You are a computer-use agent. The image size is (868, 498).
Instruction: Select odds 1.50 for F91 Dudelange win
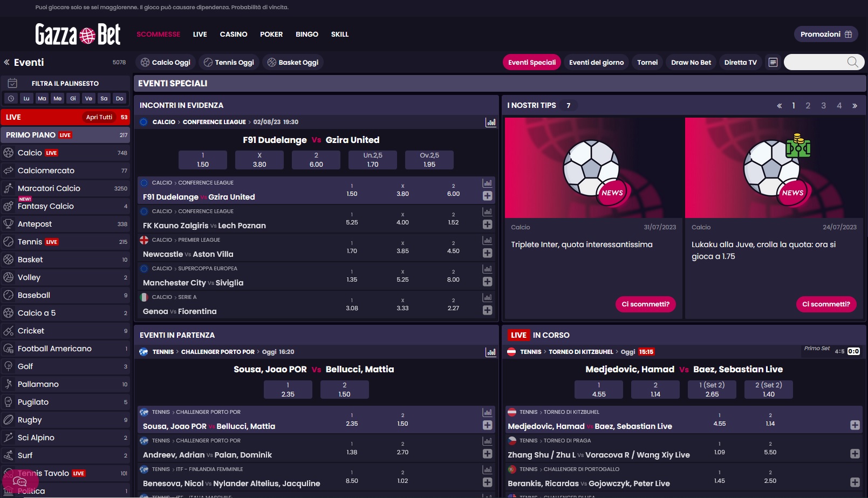(x=203, y=160)
